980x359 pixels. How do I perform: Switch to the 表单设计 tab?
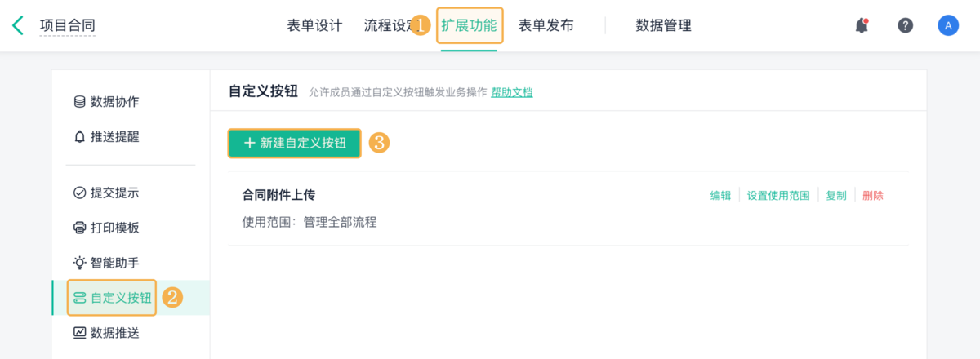coord(314,25)
